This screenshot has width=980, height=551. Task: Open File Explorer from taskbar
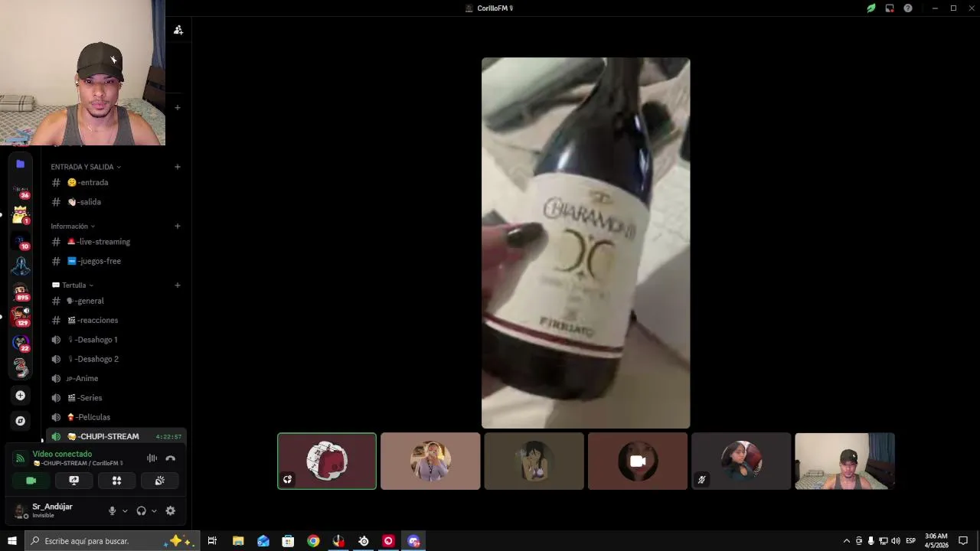238,541
